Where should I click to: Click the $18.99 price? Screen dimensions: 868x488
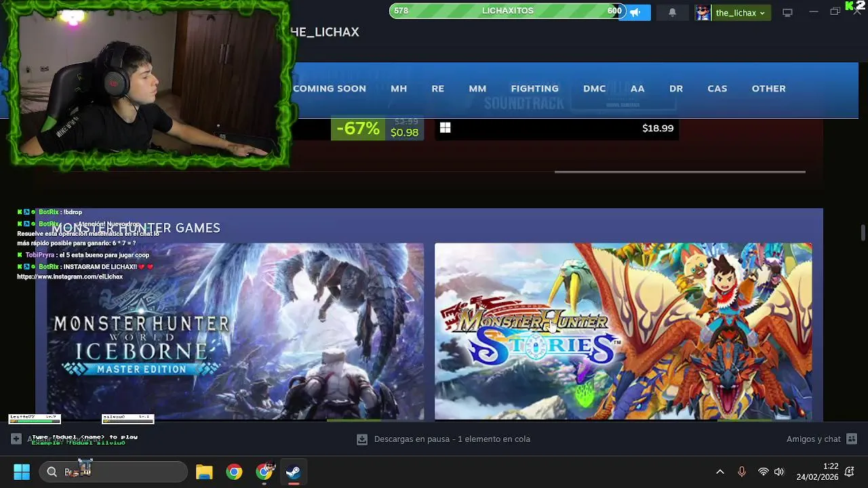point(658,128)
